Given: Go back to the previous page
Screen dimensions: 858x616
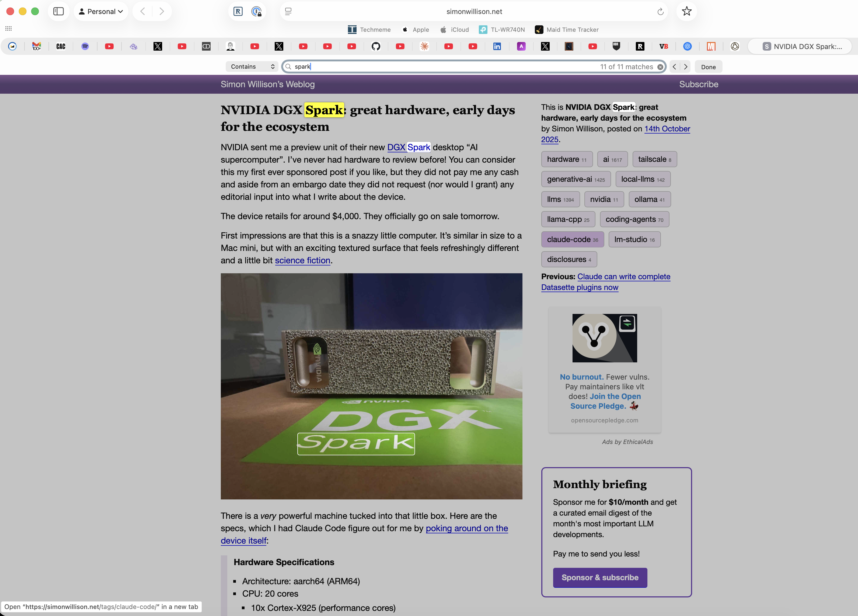Looking at the screenshot, I should [x=143, y=11].
